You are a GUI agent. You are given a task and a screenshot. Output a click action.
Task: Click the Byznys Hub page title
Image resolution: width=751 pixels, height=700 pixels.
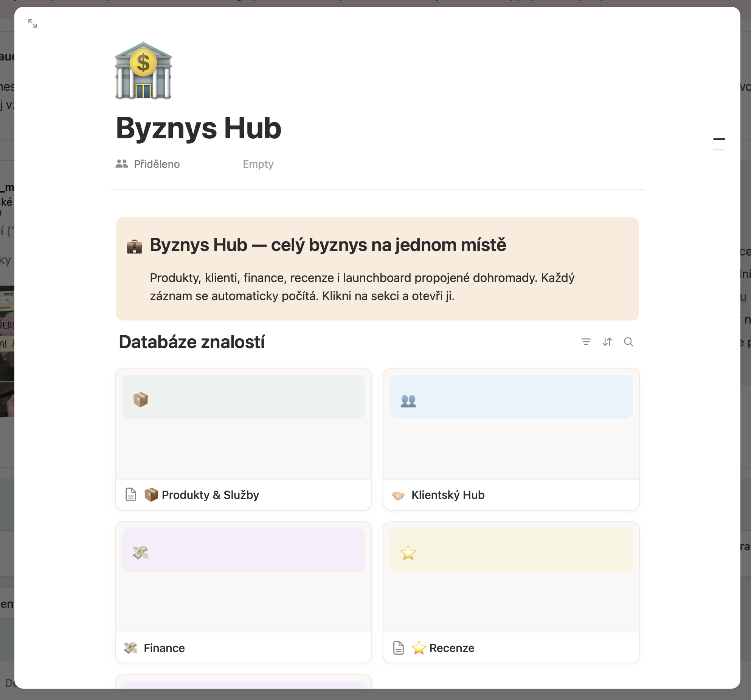coord(199,128)
